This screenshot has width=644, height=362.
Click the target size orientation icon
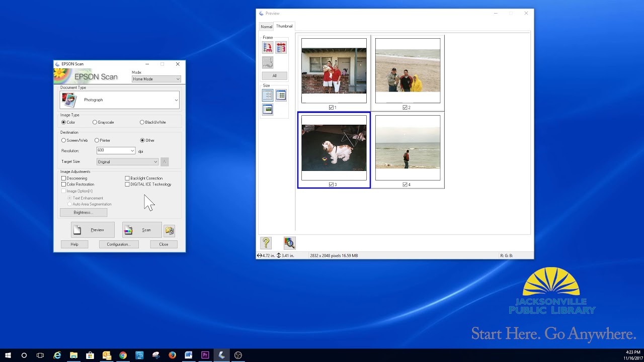(165, 162)
